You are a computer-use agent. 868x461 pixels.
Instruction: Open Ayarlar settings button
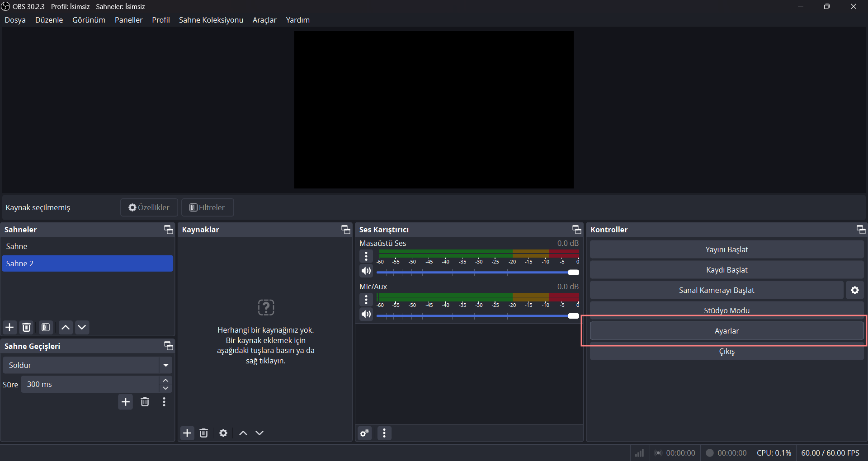(727, 331)
